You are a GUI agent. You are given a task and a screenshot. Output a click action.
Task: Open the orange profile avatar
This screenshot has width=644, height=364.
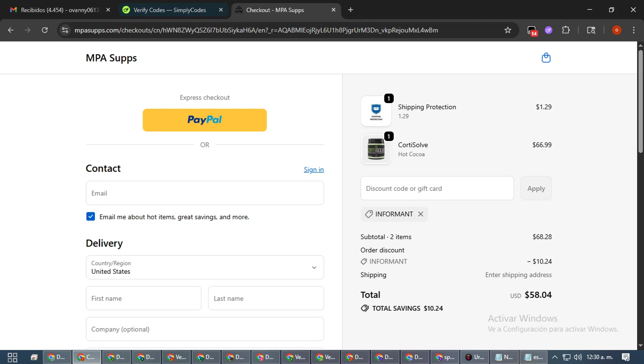point(617,30)
